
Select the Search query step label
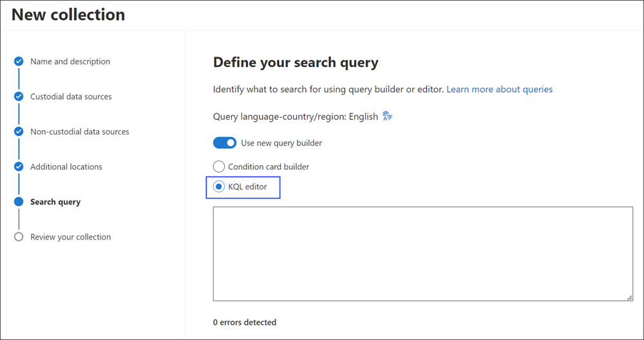click(55, 202)
